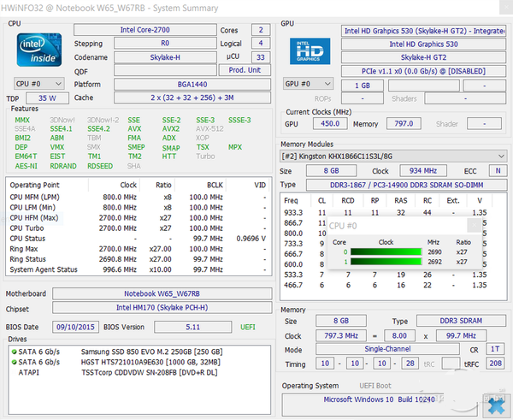Screen dimensions: 513x420
Task: Click the green status icon for the Samsung SSD
Action: [14, 352]
